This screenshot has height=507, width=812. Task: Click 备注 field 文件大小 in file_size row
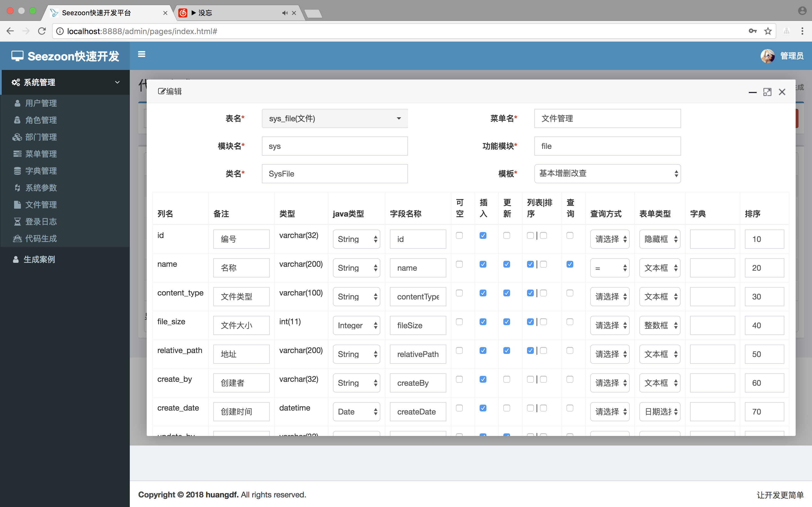pos(241,325)
